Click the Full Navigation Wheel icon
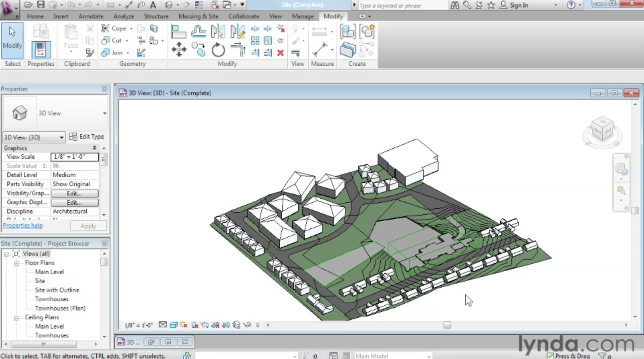Image resolution: width=644 pixels, height=359 pixels. 621,168
